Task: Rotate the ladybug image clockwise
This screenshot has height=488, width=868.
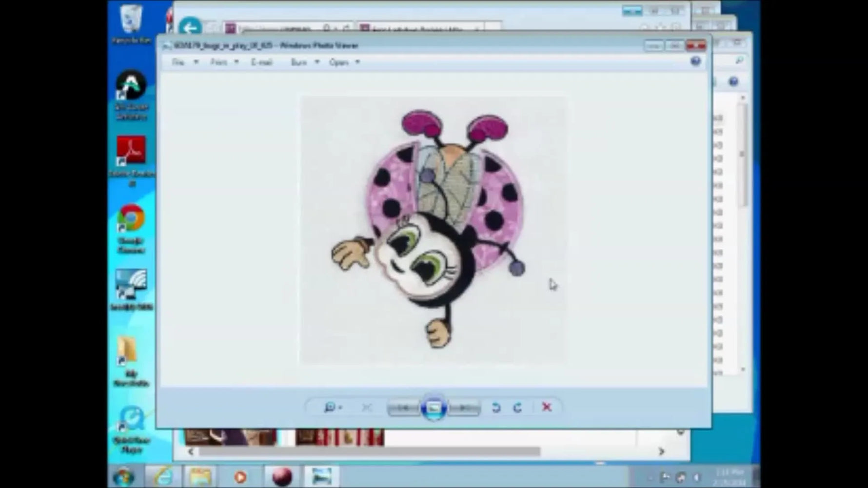Action: click(x=517, y=408)
